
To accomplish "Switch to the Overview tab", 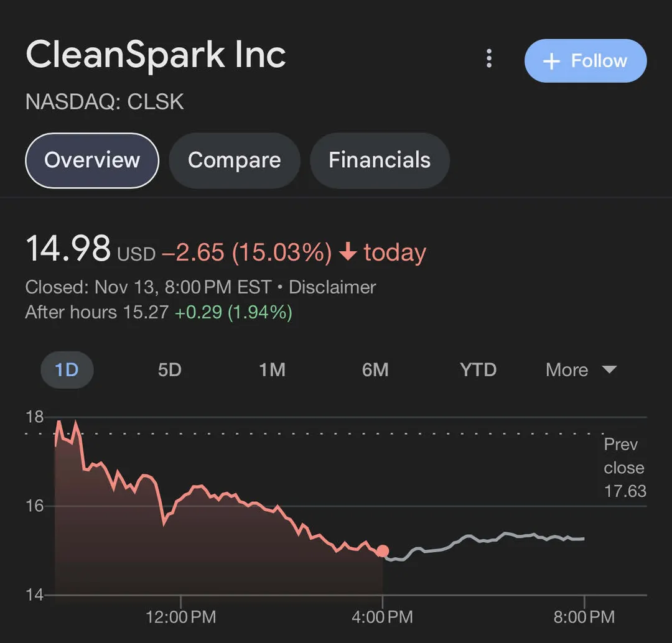I will click(x=92, y=160).
